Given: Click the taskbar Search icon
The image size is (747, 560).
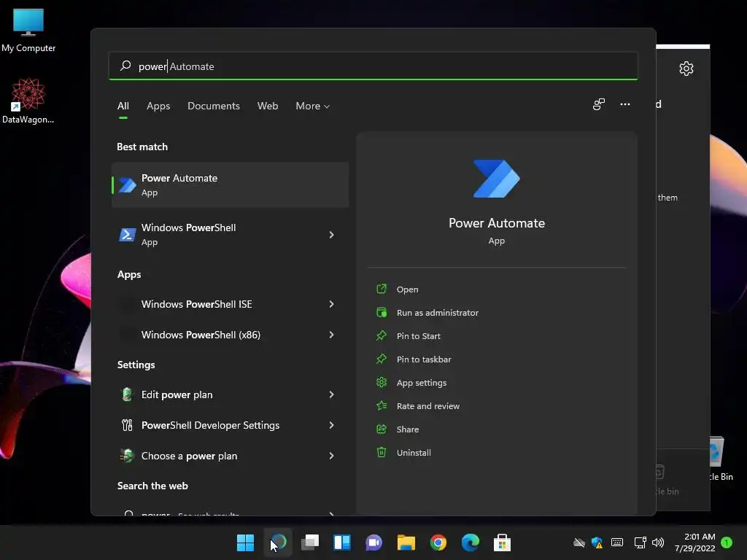Looking at the screenshot, I should pos(279,542).
